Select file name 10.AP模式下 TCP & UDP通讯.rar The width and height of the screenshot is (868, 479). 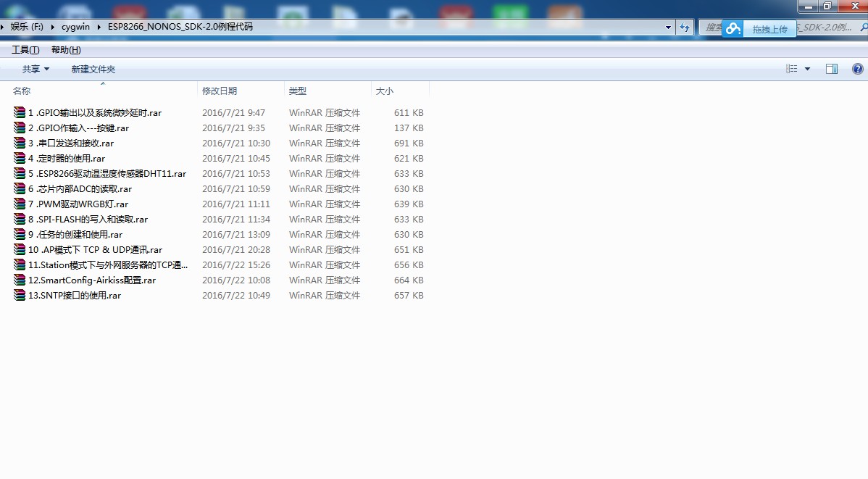(x=95, y=250)
